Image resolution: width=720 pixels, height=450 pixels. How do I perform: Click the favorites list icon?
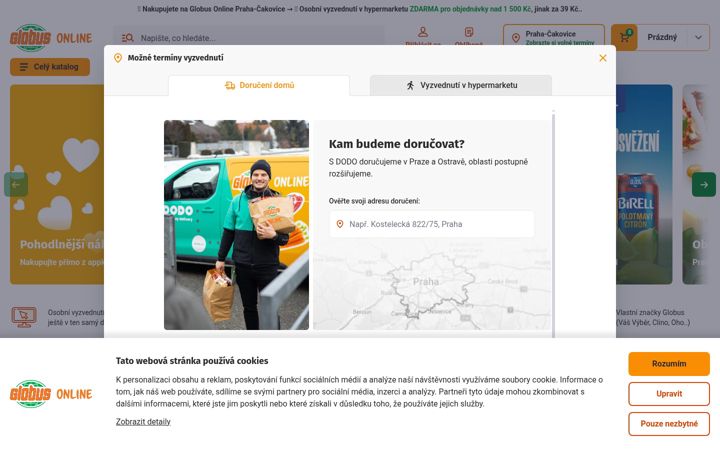(468, 32)
